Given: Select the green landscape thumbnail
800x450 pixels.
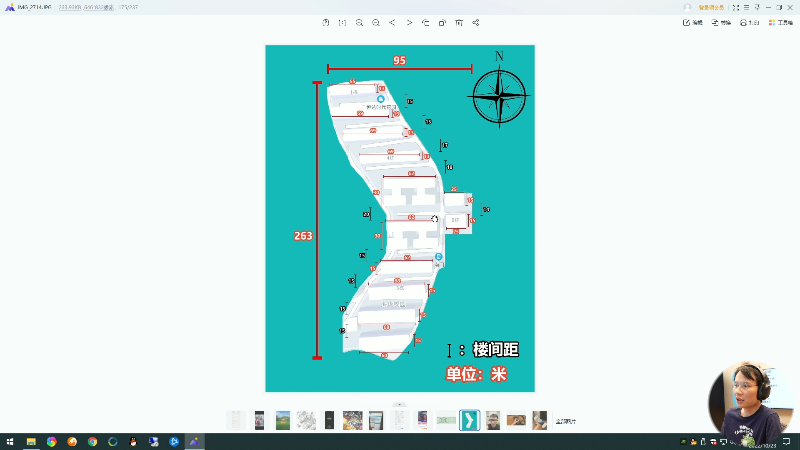Looking at the screenshot, I should coord(283,420).
